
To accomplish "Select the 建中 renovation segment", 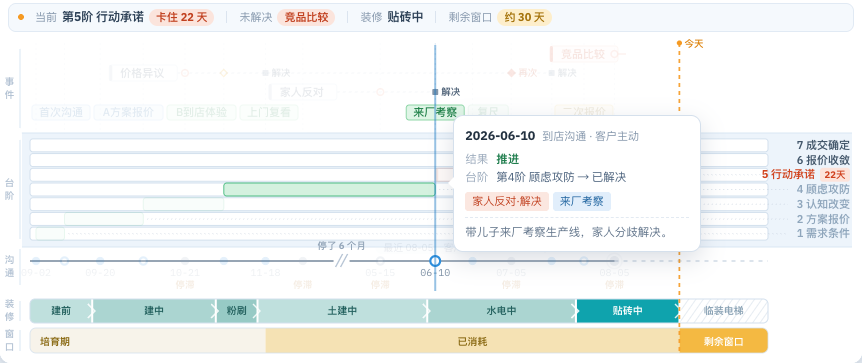I will (154, 311).
